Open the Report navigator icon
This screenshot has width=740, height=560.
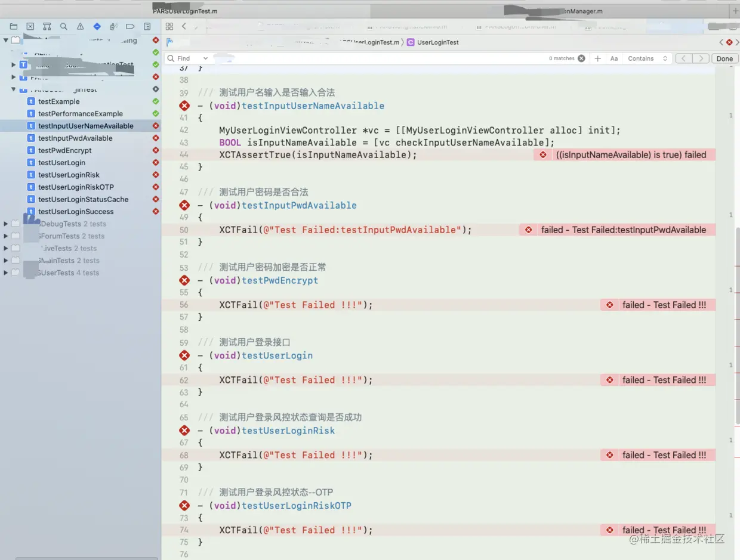147,26
